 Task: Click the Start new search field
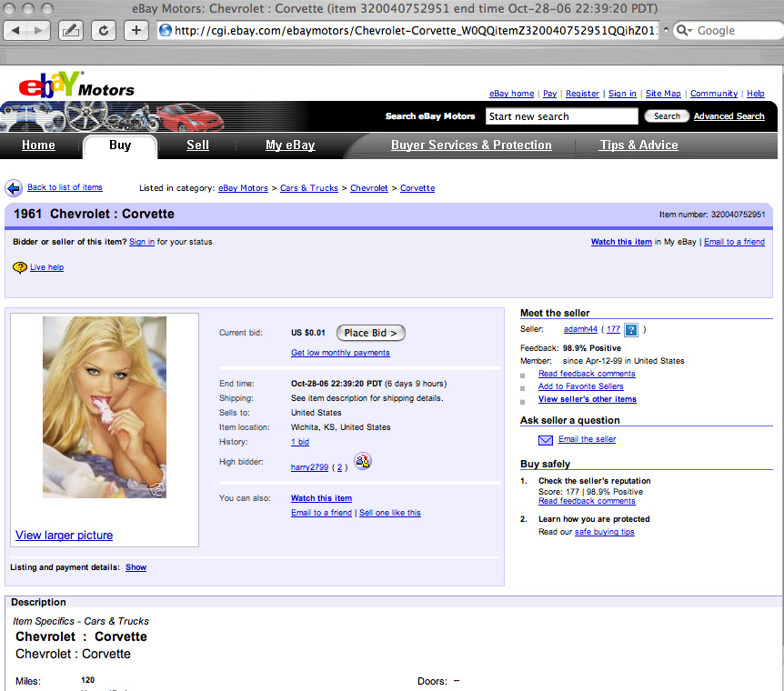(561, 116)
